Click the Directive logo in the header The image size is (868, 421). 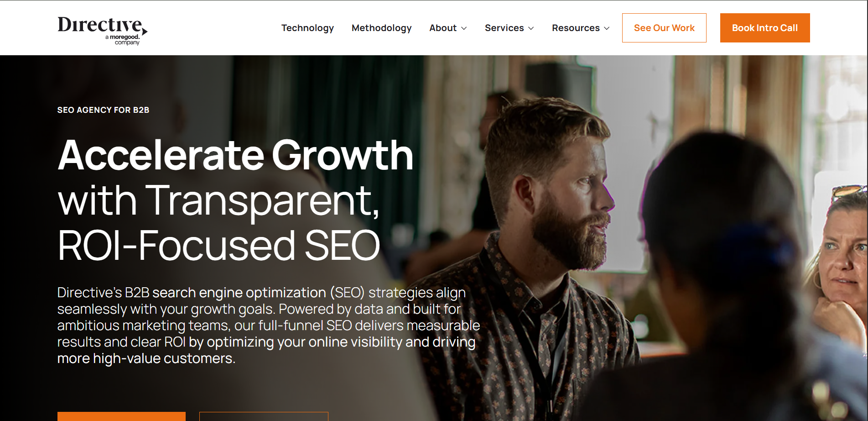[103, 30]
